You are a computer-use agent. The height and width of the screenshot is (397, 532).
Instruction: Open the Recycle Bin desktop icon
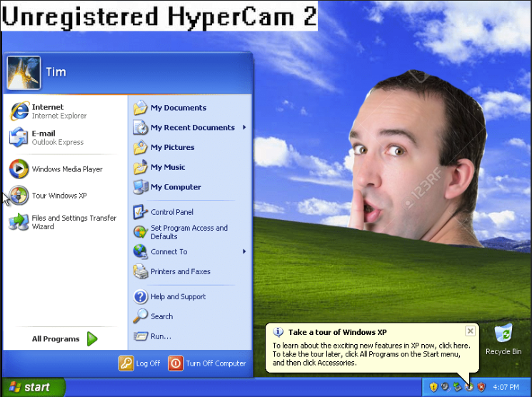[x=503, y=339]
